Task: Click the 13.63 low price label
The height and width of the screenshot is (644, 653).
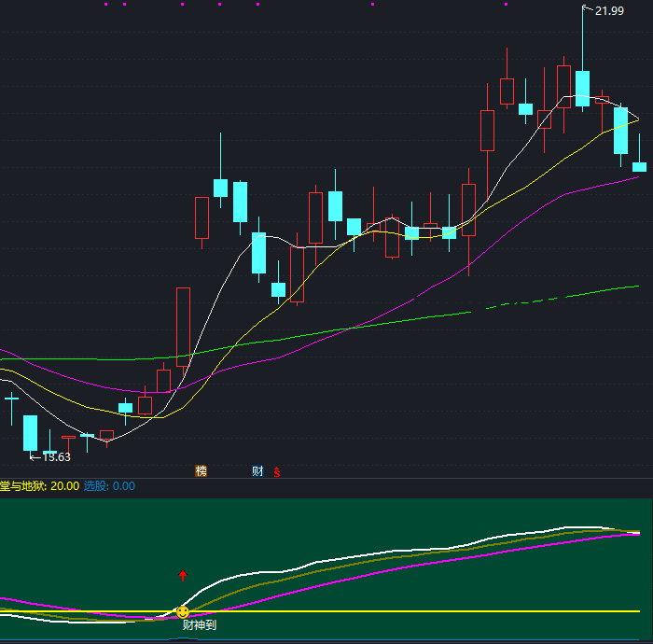Action: click(x=56, y=457)
